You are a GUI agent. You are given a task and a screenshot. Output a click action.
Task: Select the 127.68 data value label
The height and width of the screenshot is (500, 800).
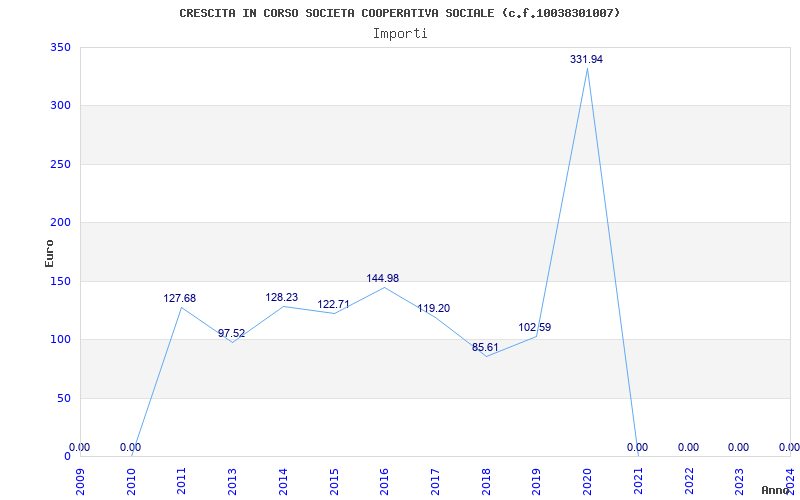[x=180, y=298]
